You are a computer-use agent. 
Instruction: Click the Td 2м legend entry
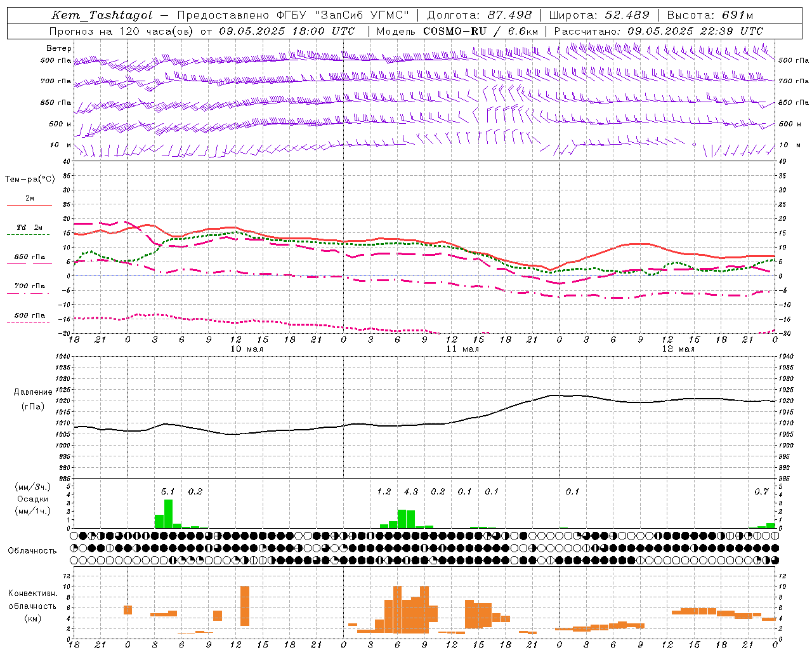click(29, 227)
